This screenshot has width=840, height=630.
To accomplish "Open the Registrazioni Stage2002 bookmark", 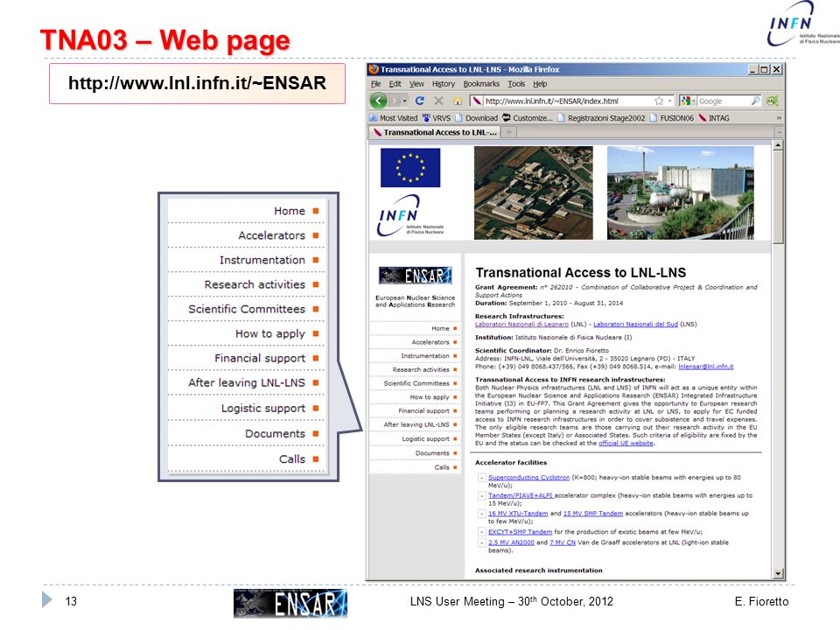I will pos(601,118).
